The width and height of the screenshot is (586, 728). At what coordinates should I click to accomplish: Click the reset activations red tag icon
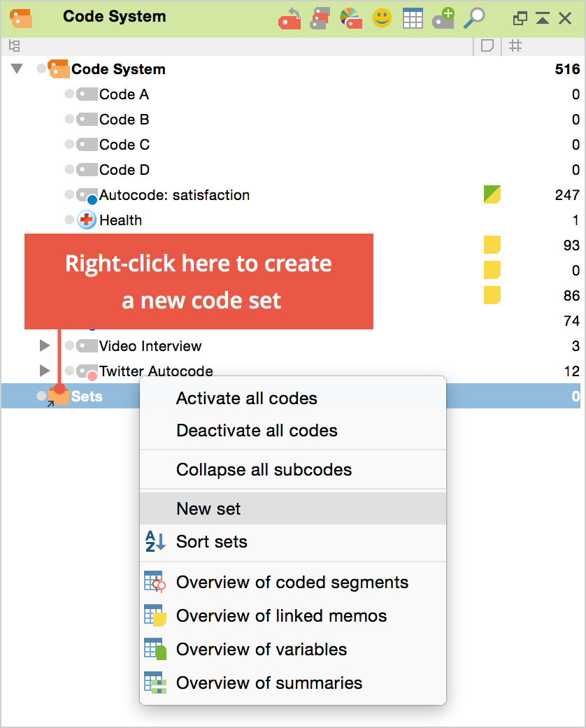[290, 18]
